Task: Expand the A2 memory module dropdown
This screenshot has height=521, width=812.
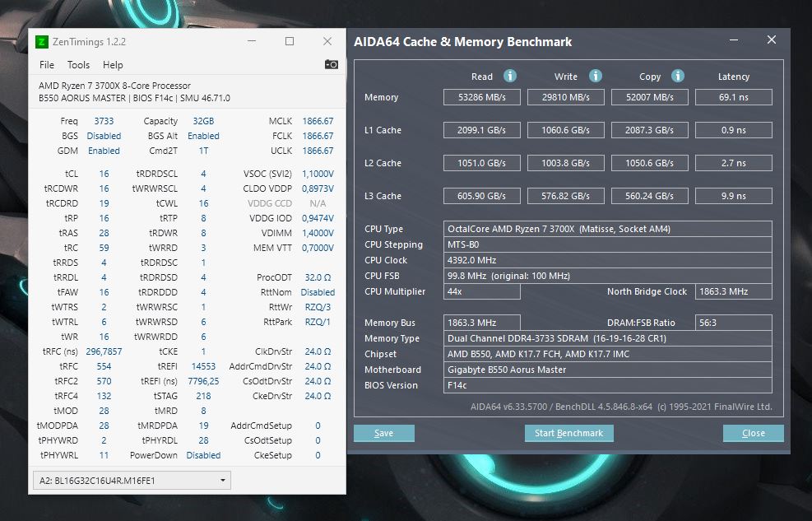Action: (x=132, y=481)
